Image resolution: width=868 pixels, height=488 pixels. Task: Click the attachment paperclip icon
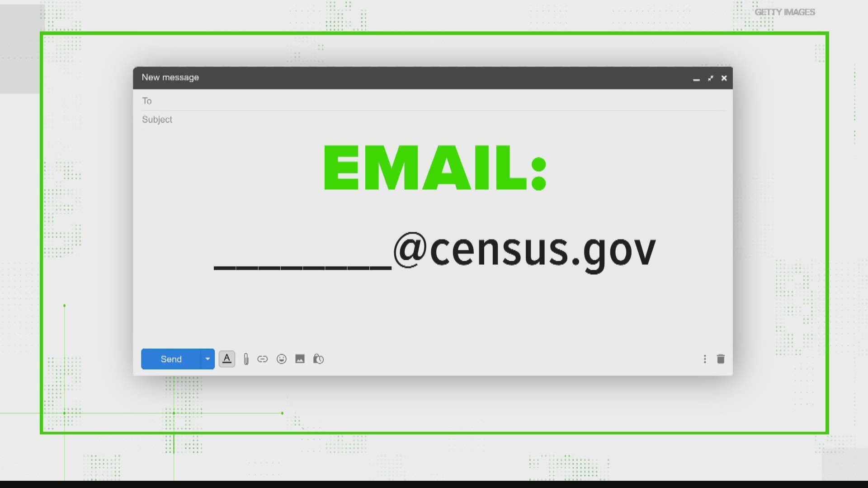coord(245,359)
